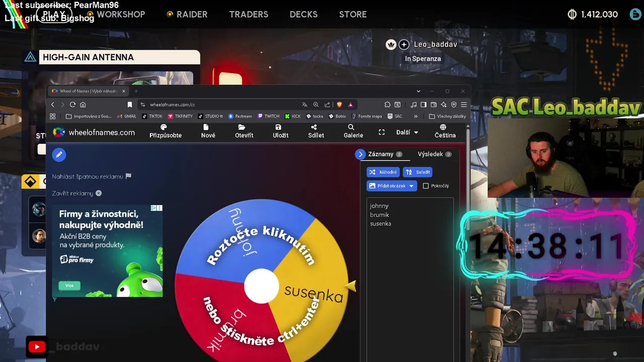Create a new wheel with Nové
Viewport: 644px width, 362px height.
click(208, 131)
